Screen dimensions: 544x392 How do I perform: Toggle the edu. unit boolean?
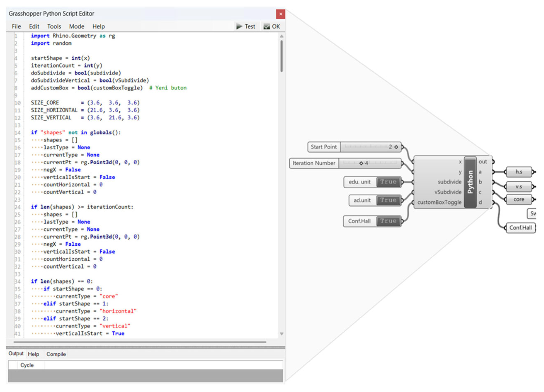(x=388, y=182)
